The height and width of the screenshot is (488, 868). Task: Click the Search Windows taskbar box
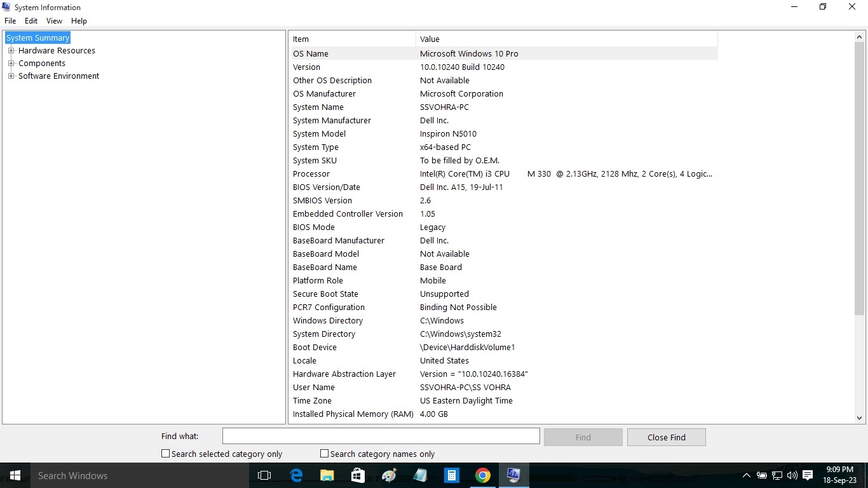point(140,475)
